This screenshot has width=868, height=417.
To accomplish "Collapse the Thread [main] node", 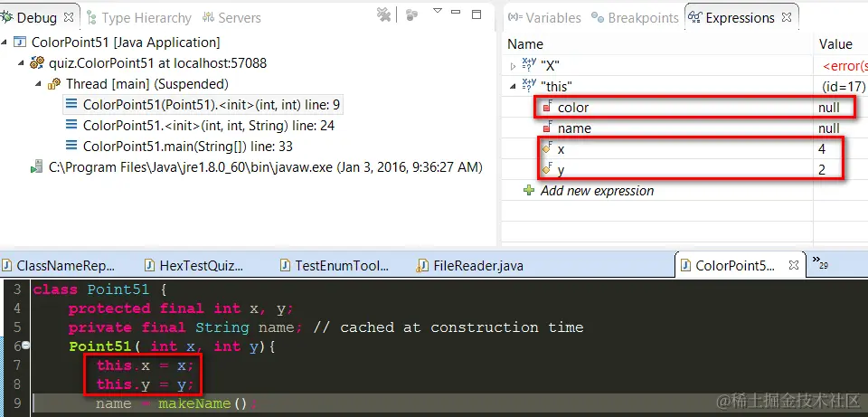I will (x=38, y=84).
